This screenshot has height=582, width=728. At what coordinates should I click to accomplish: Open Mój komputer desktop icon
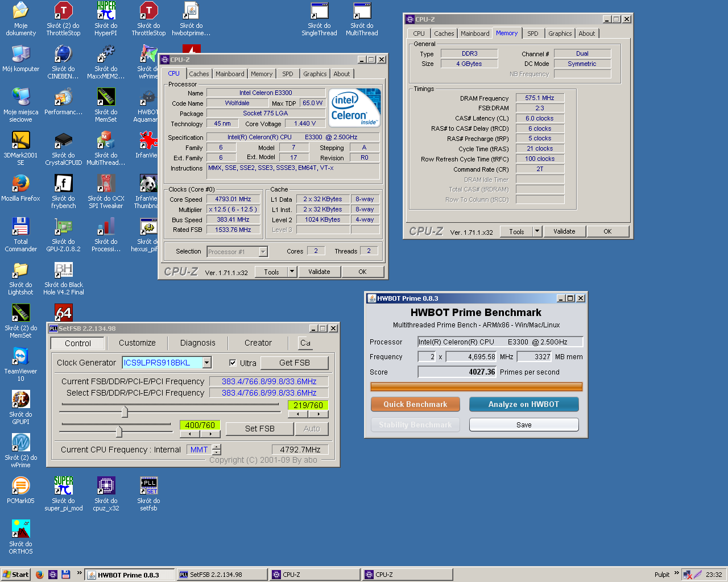[x=21, y=59]
